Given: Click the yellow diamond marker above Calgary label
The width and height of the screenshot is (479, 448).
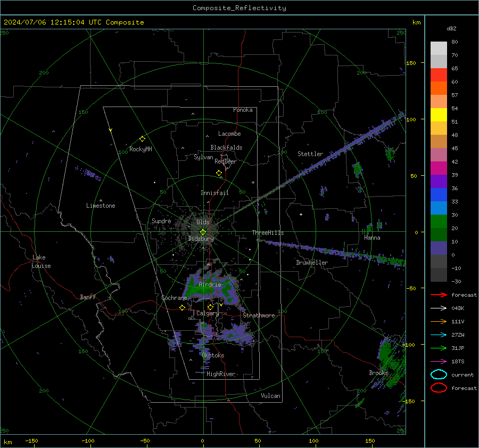Looking at the screenshot, I should click(x=210, y=307).
